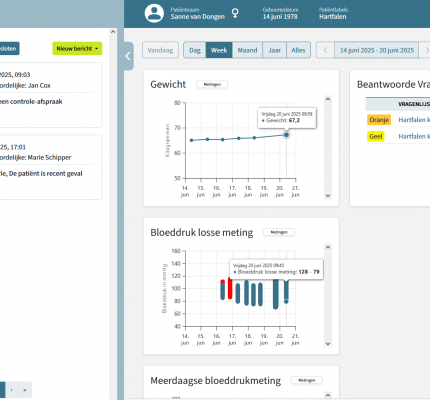The width and height of the screenshot is (430, 400).
Task: Open the date range 14 juni 2025 - 20 juni 2025
Action: tap(377, 50)
